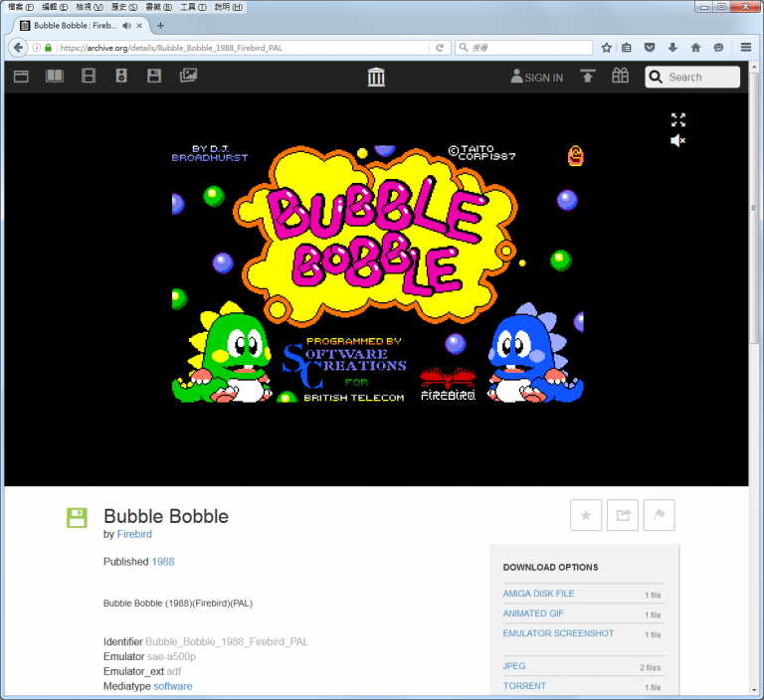Flag this item button
The image size is (764, 700).
click(x=660, y=515)
